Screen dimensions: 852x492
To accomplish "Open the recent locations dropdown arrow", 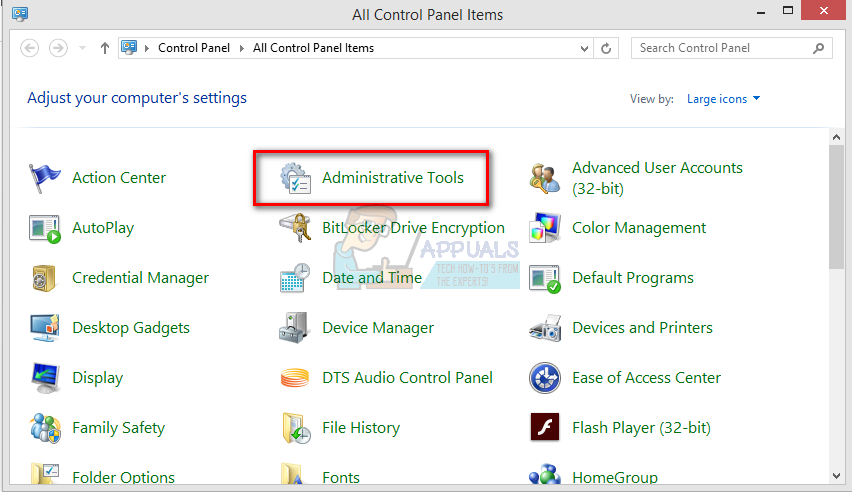I will 83,48.
